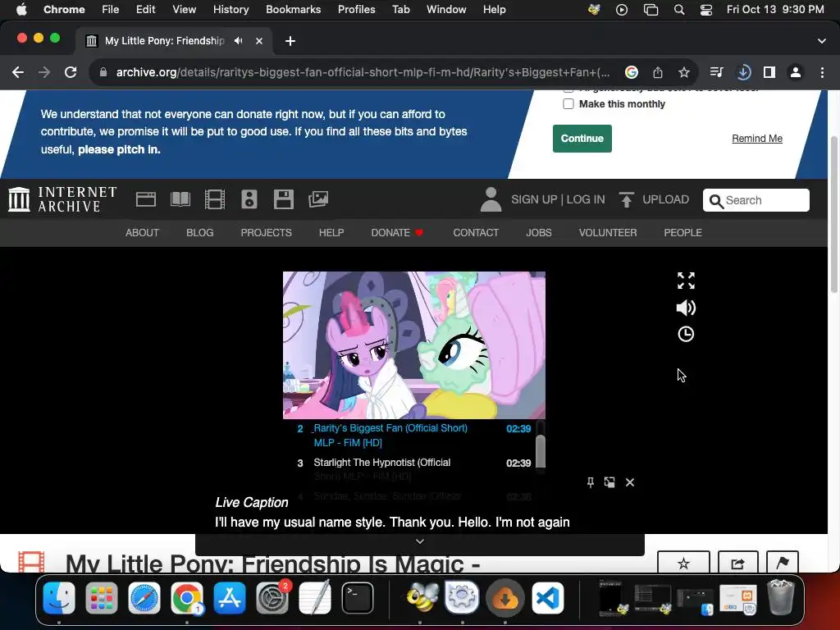Open the DONATE nav item

[x=397, y=232]
